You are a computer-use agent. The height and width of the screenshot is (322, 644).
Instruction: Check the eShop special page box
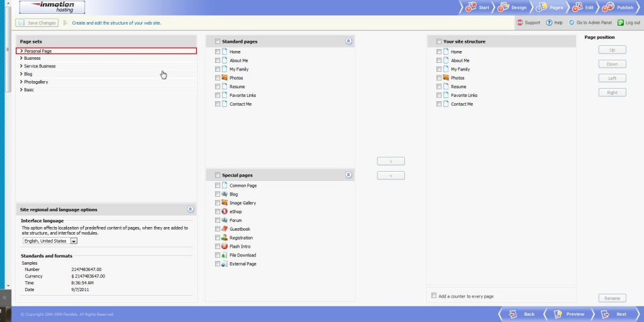[218, 211]
